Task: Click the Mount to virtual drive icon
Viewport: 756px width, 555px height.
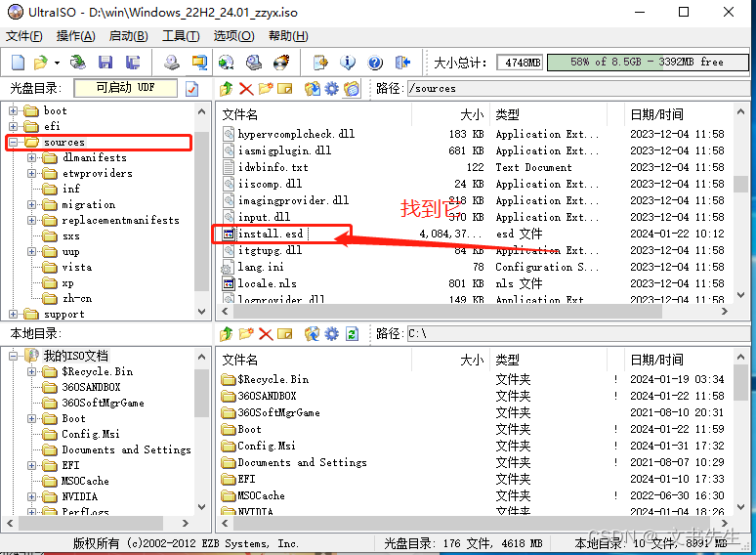Action: pyautogui.click(x=254, y=63)
